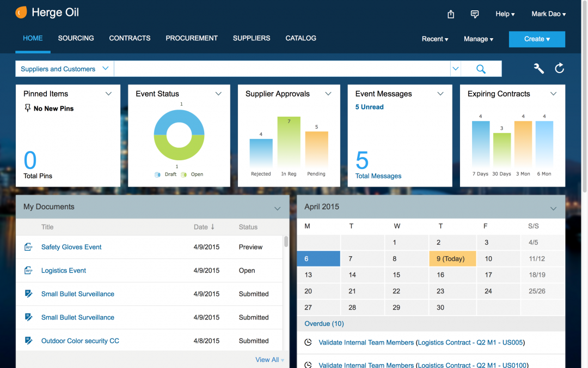The image size is (588, 368).
Task: Expand the Pinned Items card menu
Action: pos(108,94)
